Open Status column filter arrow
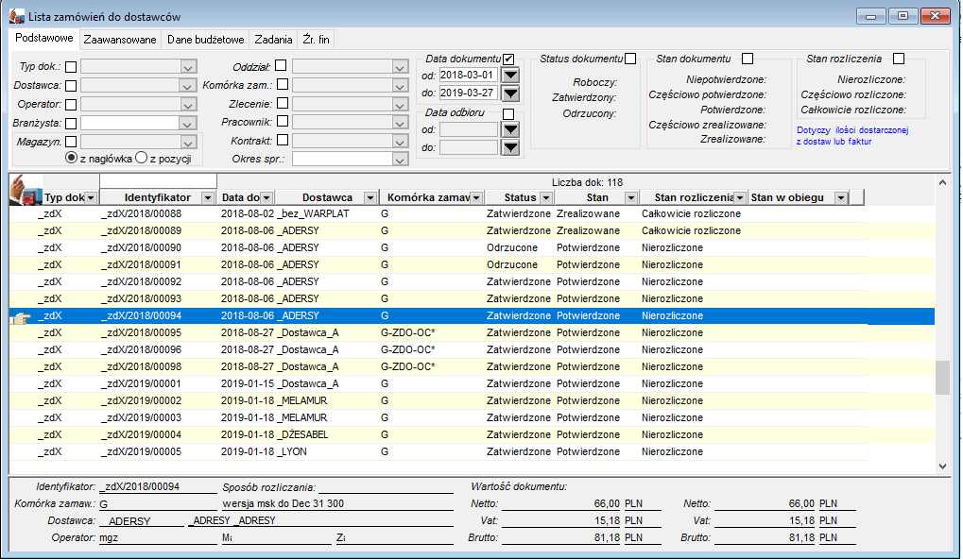The width and height of the screenshot is (963, 560). [545, 197]
